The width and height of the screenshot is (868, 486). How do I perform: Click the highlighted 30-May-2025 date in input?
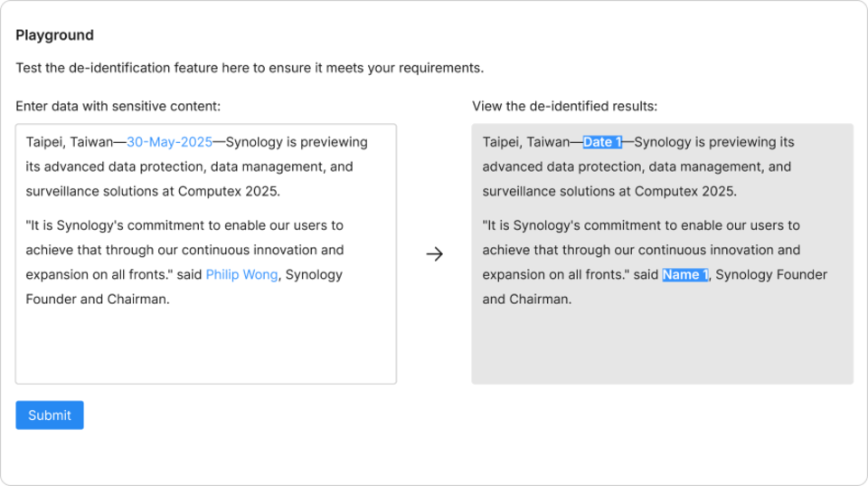point(169,142)
